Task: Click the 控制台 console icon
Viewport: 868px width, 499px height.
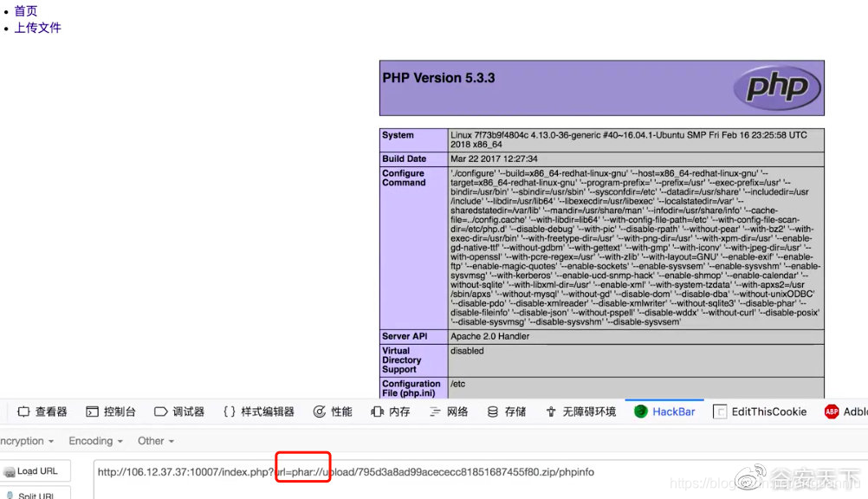Action: [92, 412]
